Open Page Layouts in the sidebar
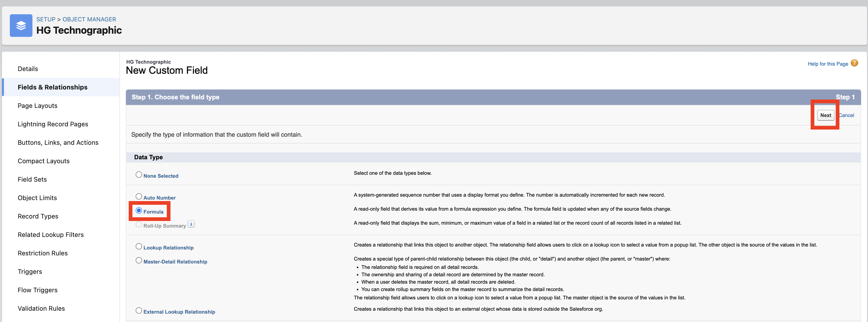 [x=37, y=106]
